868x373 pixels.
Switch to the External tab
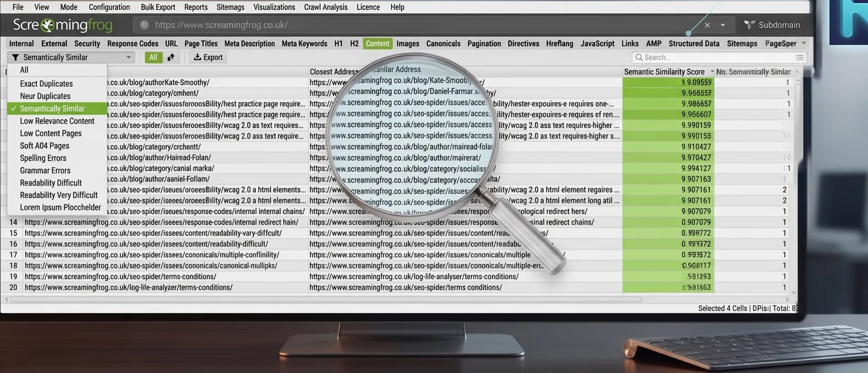click(x=54, y=43)
